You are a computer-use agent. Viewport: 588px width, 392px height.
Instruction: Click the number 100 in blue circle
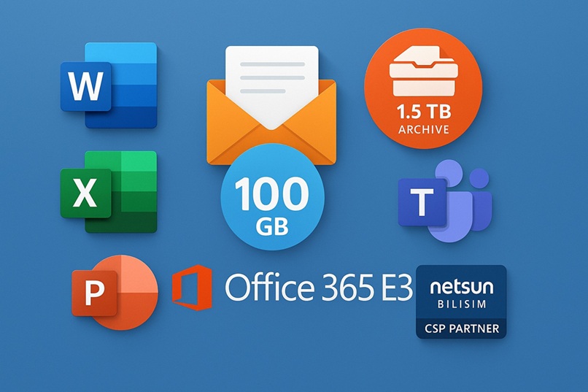[x=271, y=197]
